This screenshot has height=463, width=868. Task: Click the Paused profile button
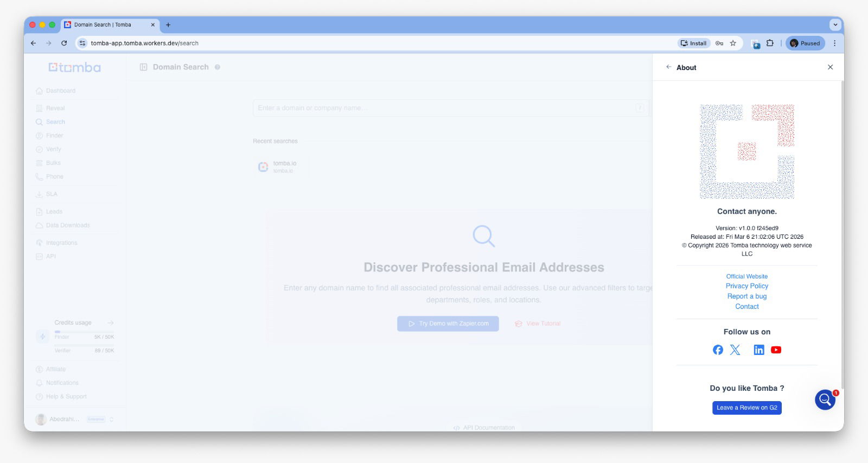[805, 43]
